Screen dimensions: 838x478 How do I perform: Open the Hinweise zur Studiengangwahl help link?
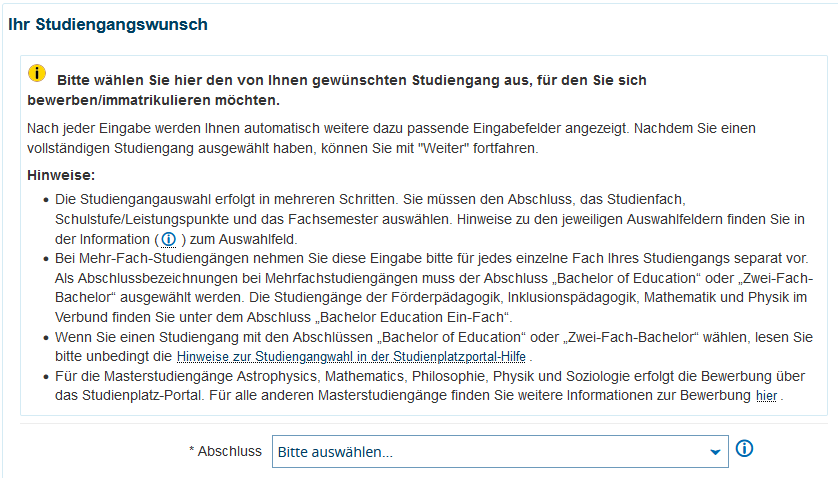click(x=352, y=356)
